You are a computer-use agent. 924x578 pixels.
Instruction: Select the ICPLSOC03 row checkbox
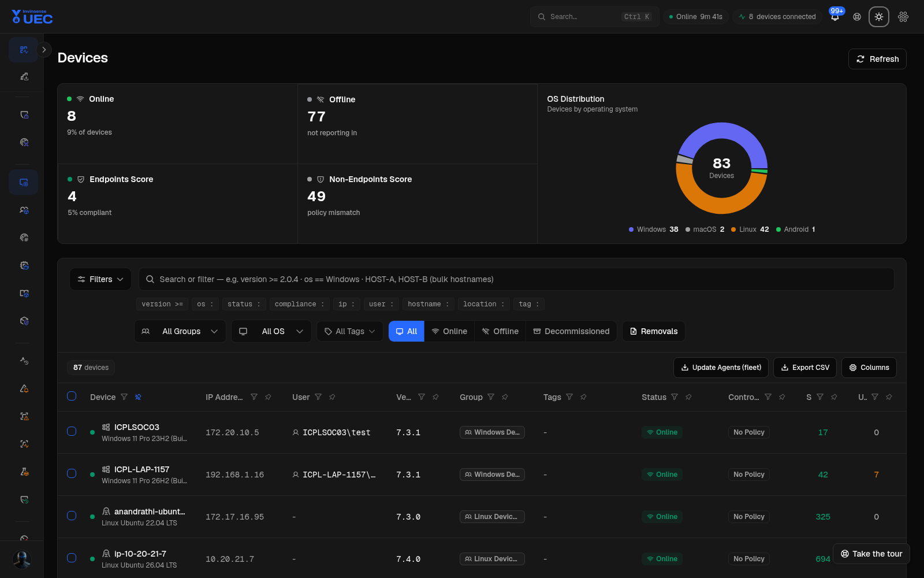pyautogui.click(x=72, y=431)
